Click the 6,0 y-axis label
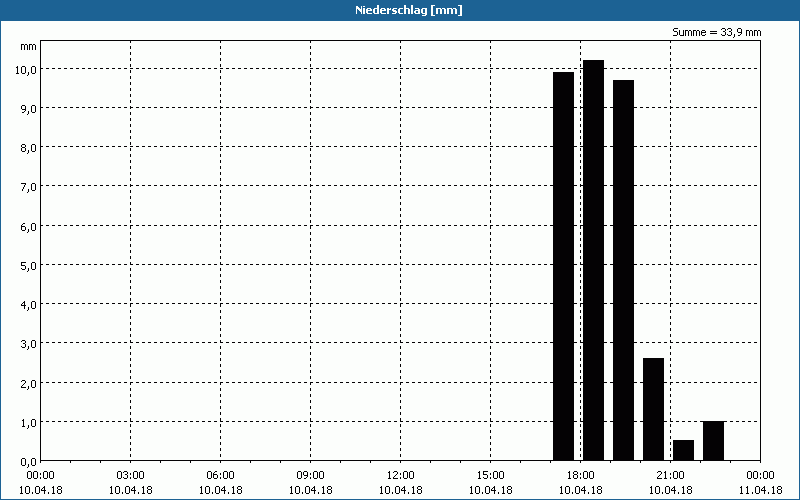Screen dimensions: 800x500 tap(28, 227)
